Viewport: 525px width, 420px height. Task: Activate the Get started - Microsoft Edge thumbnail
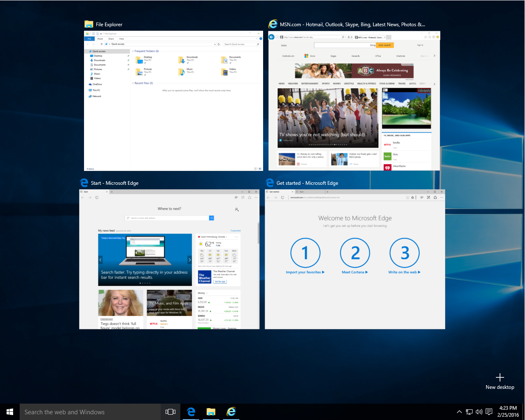pos(355,259)
